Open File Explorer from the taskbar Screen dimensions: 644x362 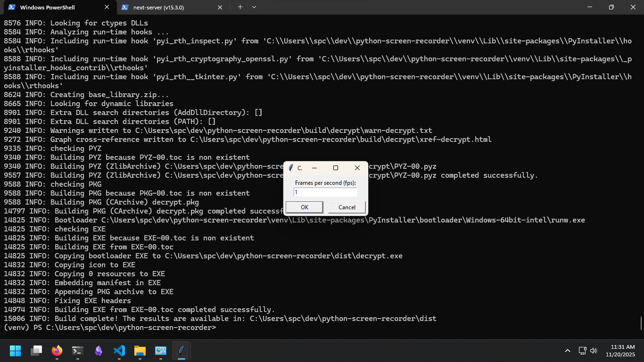[139, 351]
